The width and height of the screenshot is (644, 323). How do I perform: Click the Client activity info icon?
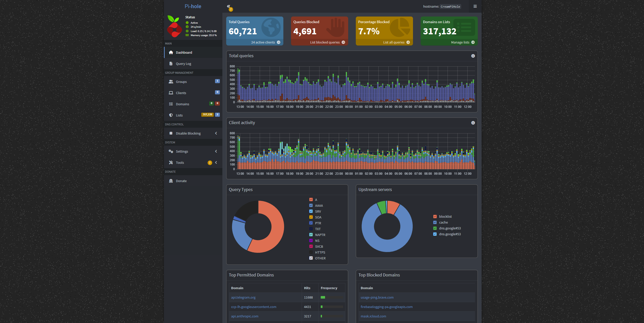point(473,123)
